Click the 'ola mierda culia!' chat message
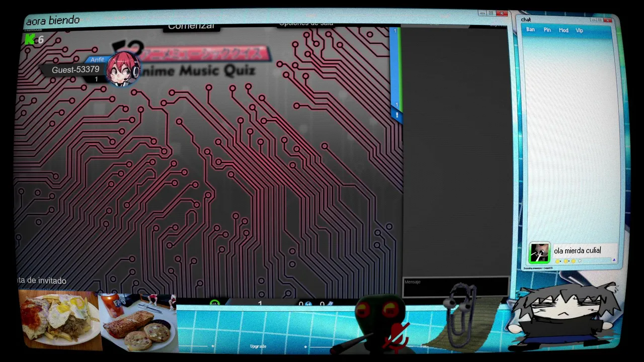Image resolution: width=644 pixels, height=362 pixels. pyautogui.click(x=577, y=250)
